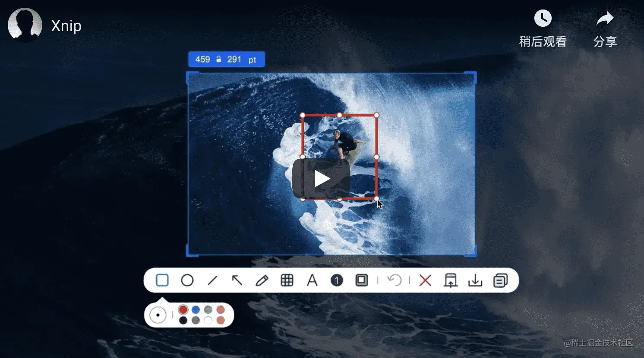644x358 pixels.
Task: Select the Arrow annotation tool
Action: [237, 280]
